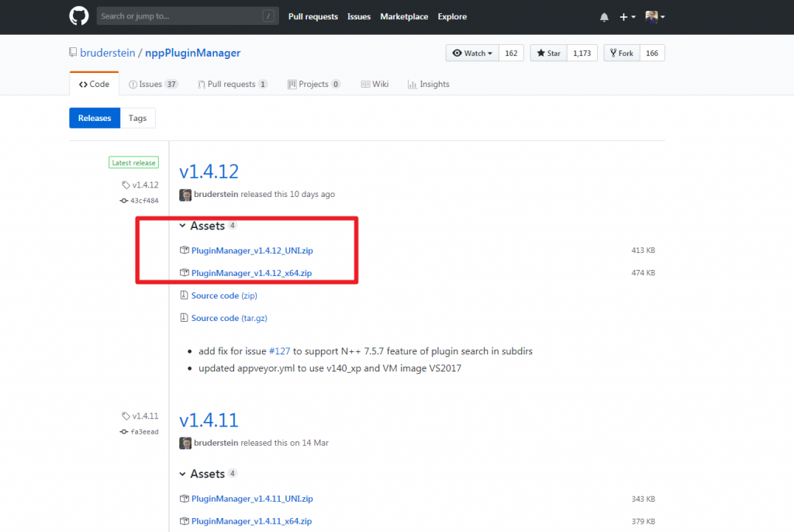Click the 413 KB file size
The width and height of the screenshot is (794, 532).
pyautogui.click(x=643, y=250)
